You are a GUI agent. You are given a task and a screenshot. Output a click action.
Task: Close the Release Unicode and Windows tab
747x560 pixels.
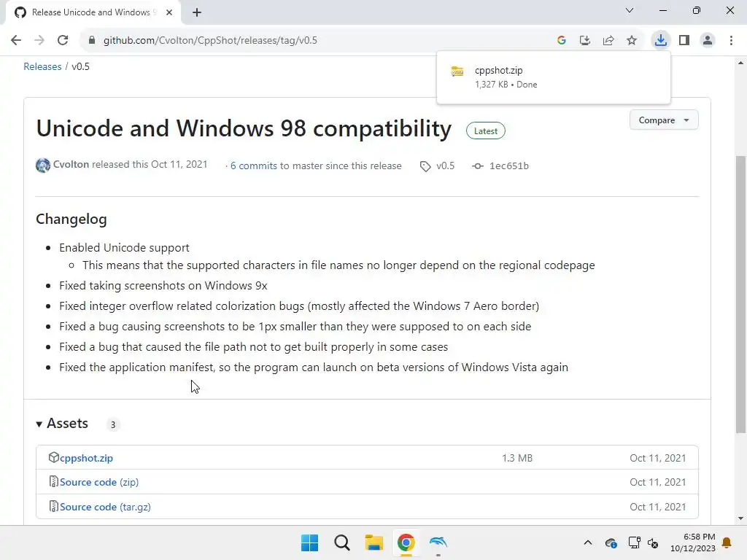click(x=169, y=12)
